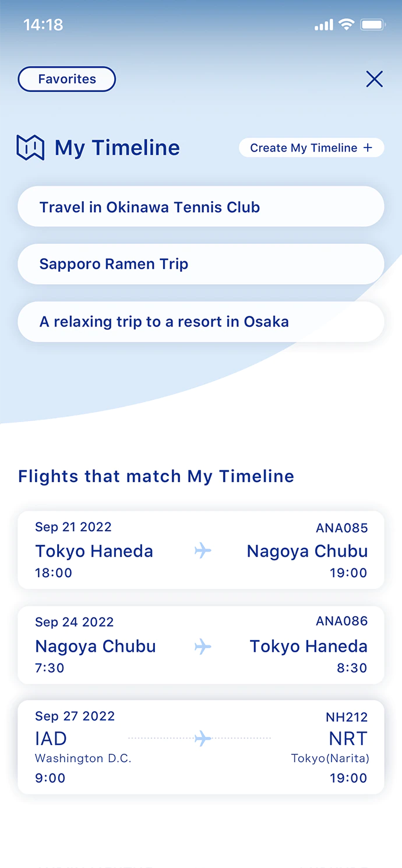Select the Sapporo Ramen Trip timeline

pyautogui.click(x=200, y=264)
